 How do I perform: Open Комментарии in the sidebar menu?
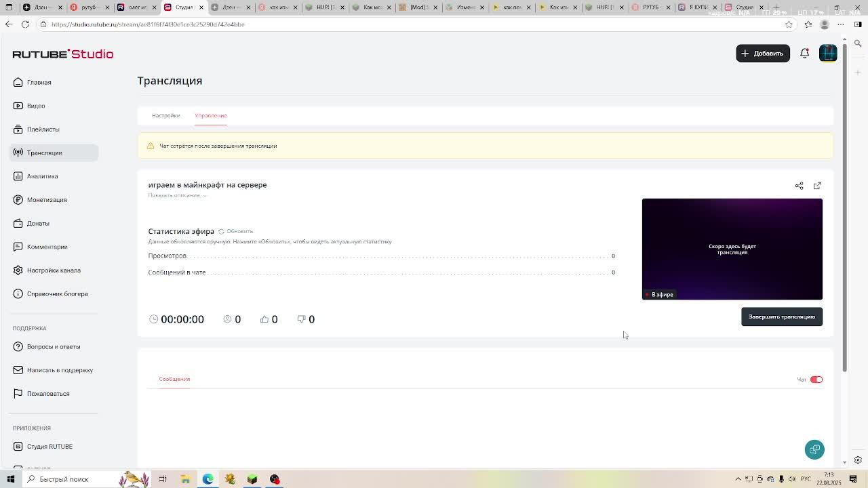click(54, 247)
